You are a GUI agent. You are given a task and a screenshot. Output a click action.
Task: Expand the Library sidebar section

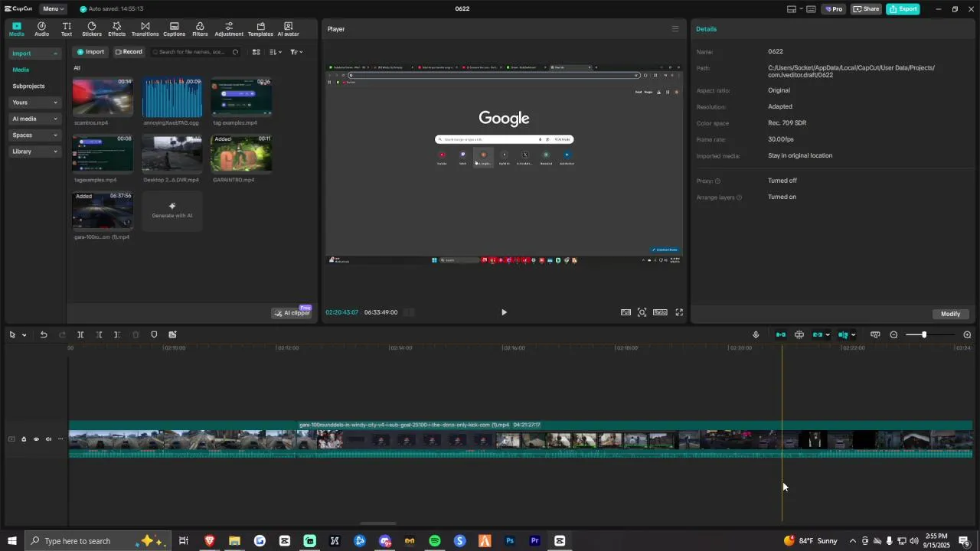click(35, 152)
